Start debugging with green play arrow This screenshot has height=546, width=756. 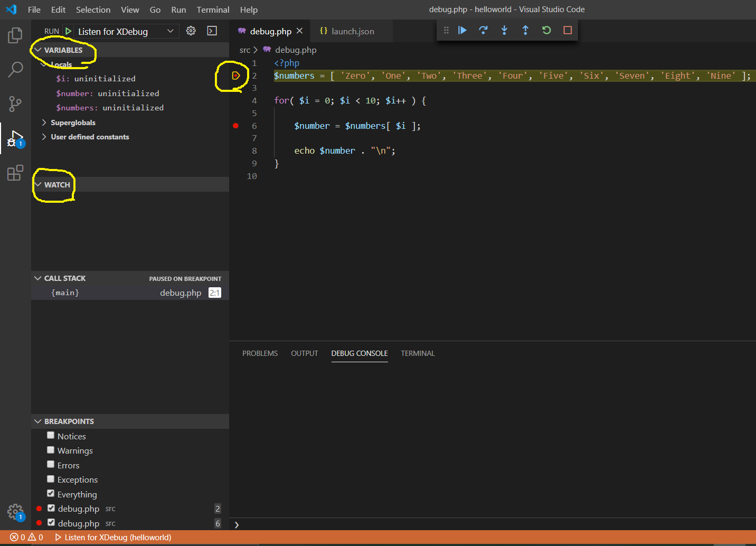tap(68, 31)
